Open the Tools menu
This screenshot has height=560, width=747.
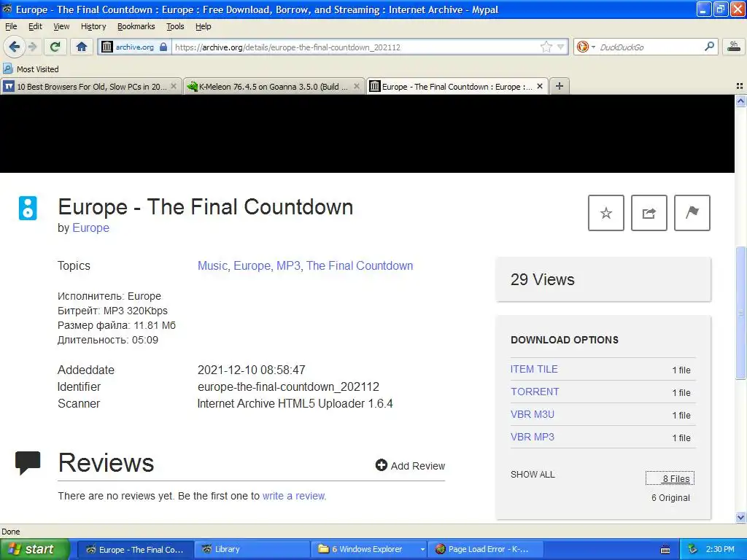point(175,26)
